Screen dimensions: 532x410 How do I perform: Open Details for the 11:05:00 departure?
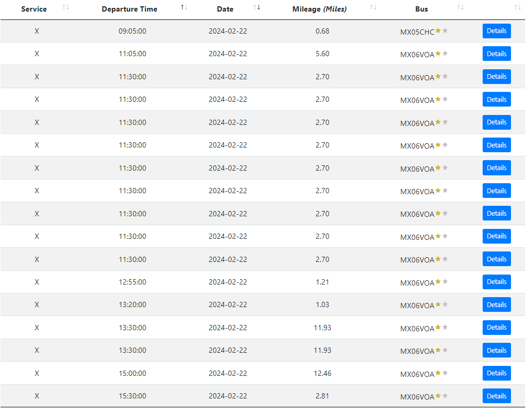coord(496,54)
